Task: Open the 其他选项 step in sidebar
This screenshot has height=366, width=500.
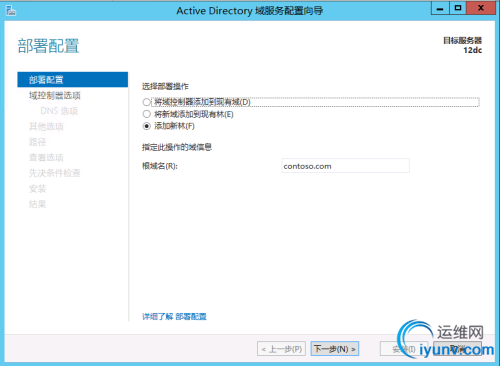Action: pos(46,127)
